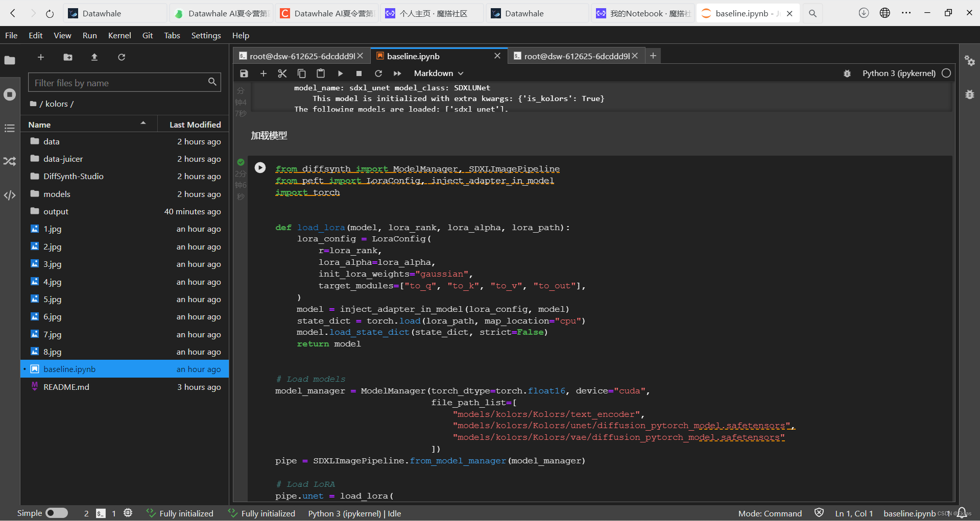Click the kernel status circle indicator

946,73
